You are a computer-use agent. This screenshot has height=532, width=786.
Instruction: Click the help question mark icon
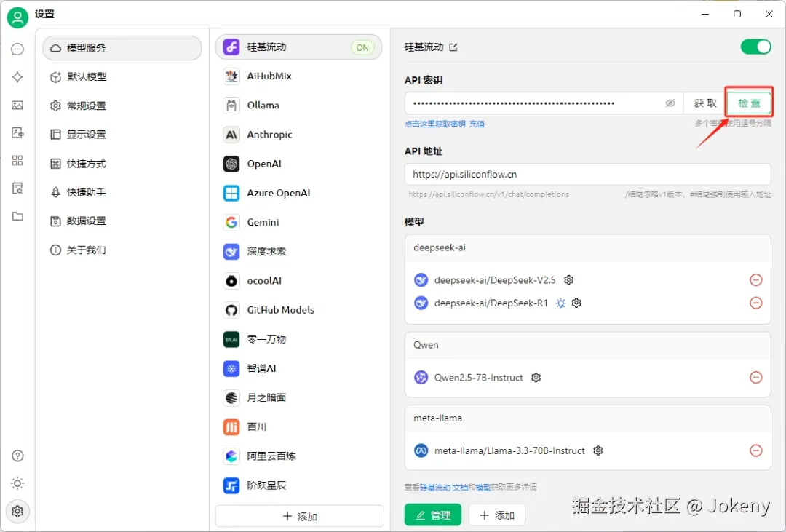(x=17, y=456)
